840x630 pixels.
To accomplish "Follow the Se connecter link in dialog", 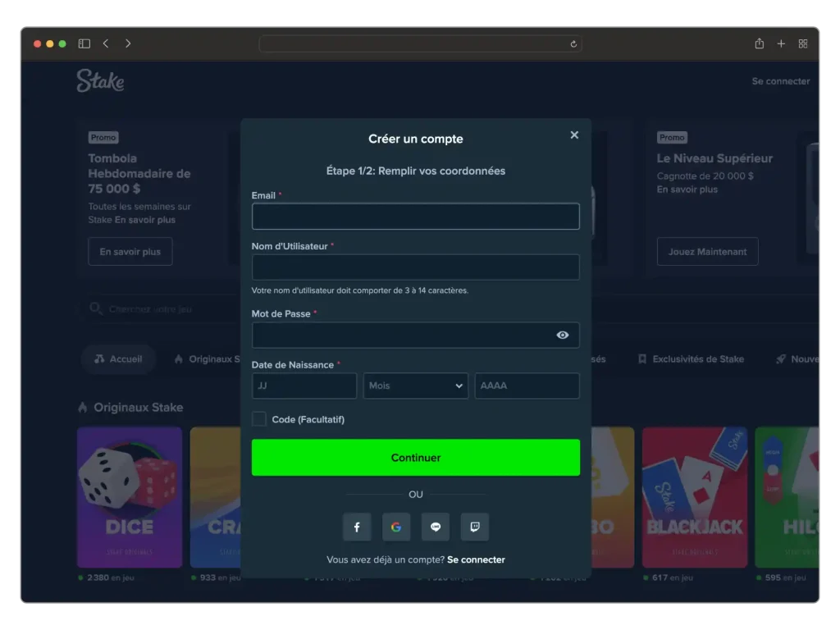I will tap(476, 559).
